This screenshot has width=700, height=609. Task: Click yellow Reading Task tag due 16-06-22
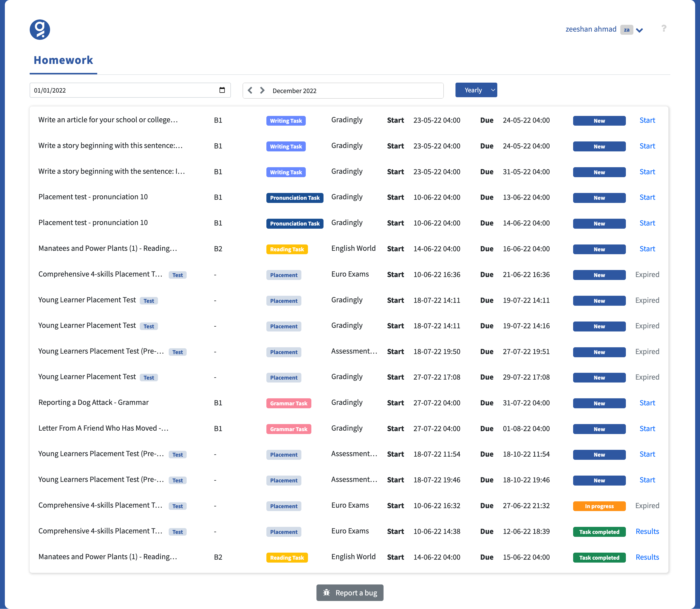click(287, 249)
